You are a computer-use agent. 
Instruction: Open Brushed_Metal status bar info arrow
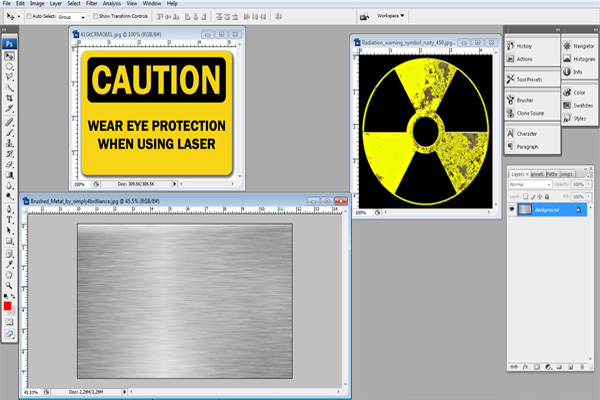[124, 392]
